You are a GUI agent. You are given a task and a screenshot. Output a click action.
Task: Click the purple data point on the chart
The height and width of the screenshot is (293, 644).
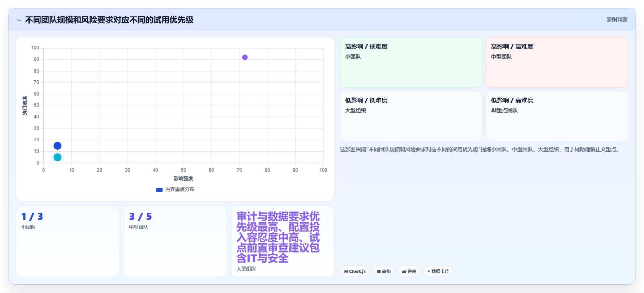point(245,57)
